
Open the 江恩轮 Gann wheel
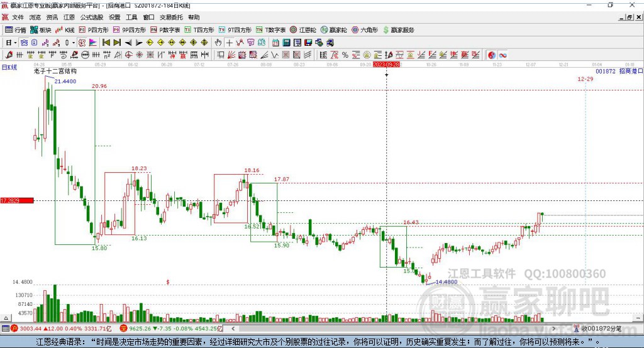click(x=303, y=30)
